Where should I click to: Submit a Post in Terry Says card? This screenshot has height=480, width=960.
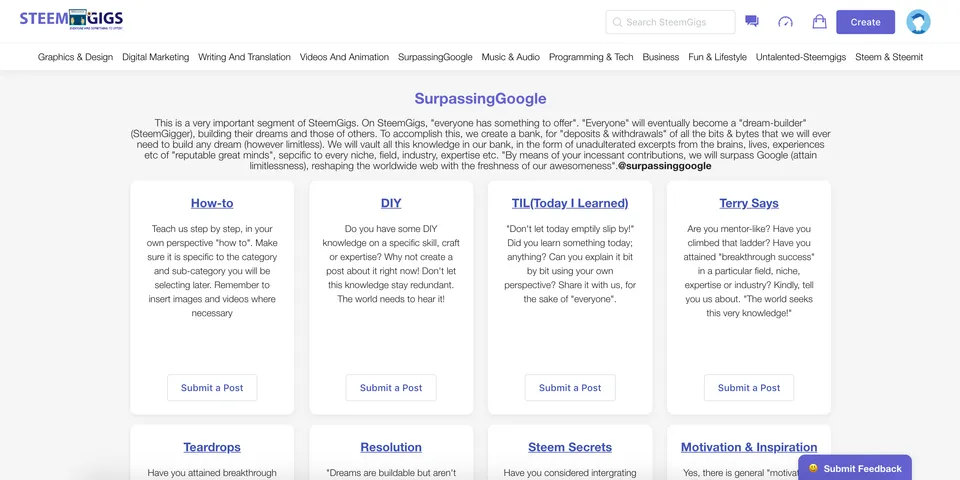point(749,388)
